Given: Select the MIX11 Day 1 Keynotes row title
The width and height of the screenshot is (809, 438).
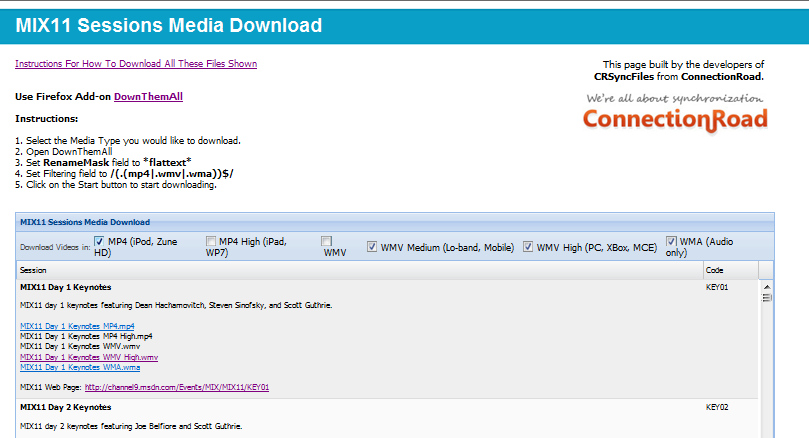Looking at the screenshot, I should coord(66,287).
